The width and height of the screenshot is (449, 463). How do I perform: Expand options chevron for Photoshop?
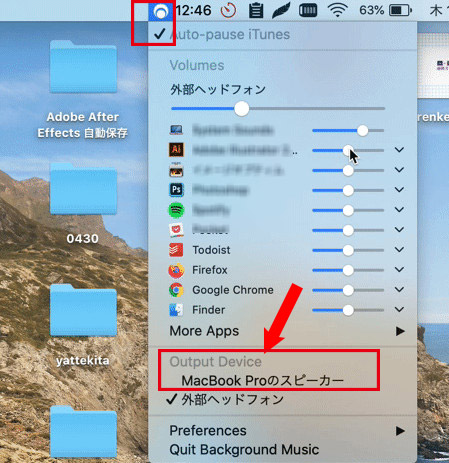[399, 190]
